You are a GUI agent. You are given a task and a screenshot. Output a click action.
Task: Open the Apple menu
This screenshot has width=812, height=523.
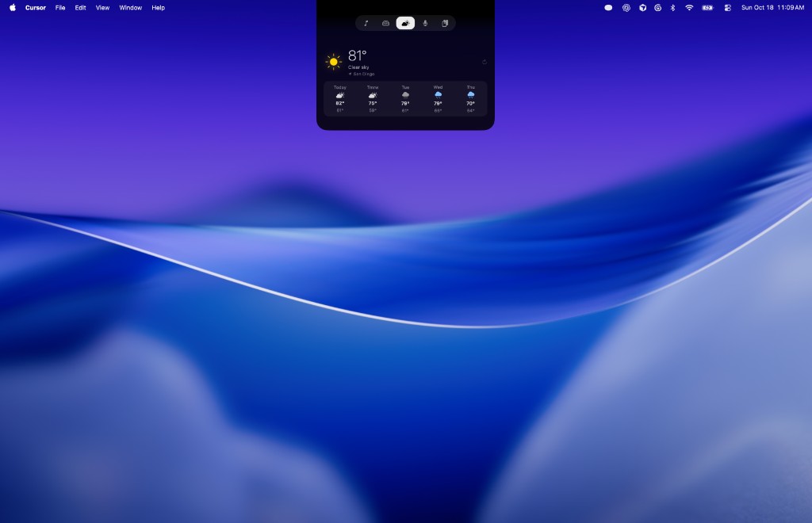[13, 8]
